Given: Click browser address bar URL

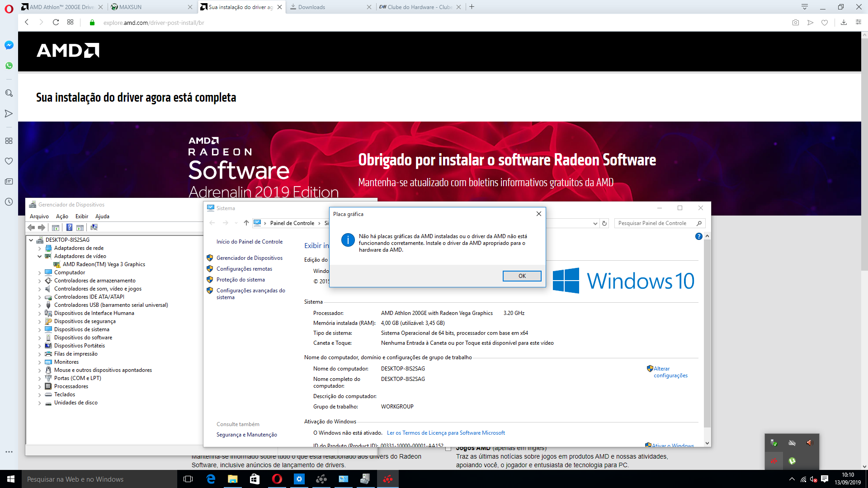Looking at the screenshot, I should [x=154, y=23].
